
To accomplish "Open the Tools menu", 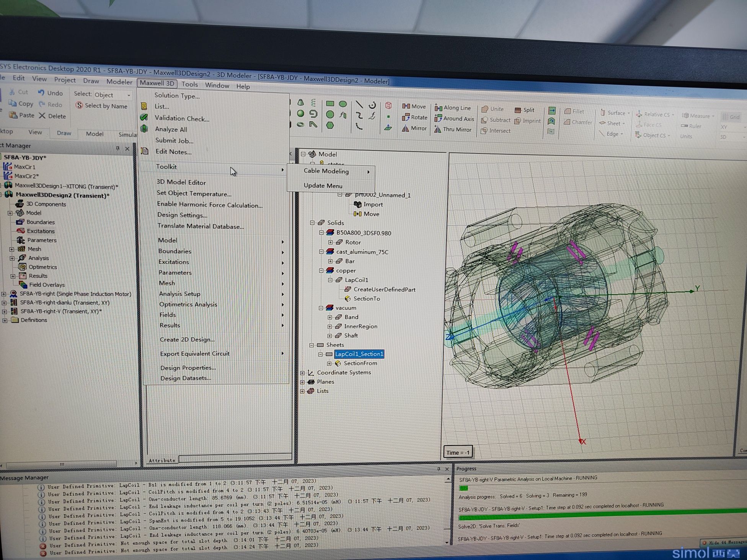I will point(190,84).
